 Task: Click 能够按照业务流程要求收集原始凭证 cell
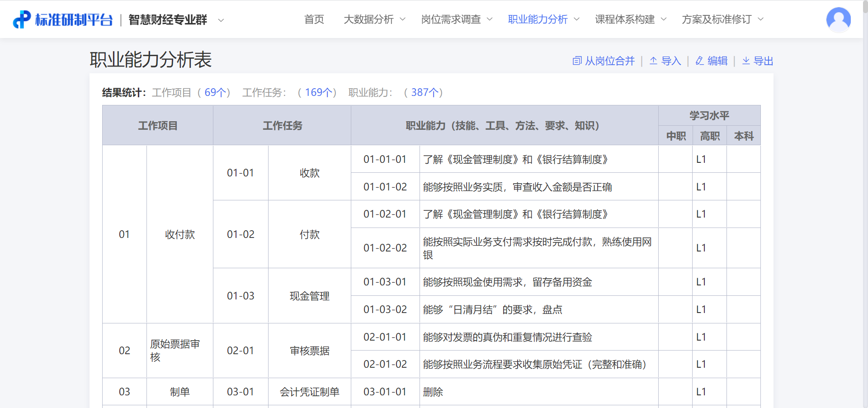pos(539,364)
